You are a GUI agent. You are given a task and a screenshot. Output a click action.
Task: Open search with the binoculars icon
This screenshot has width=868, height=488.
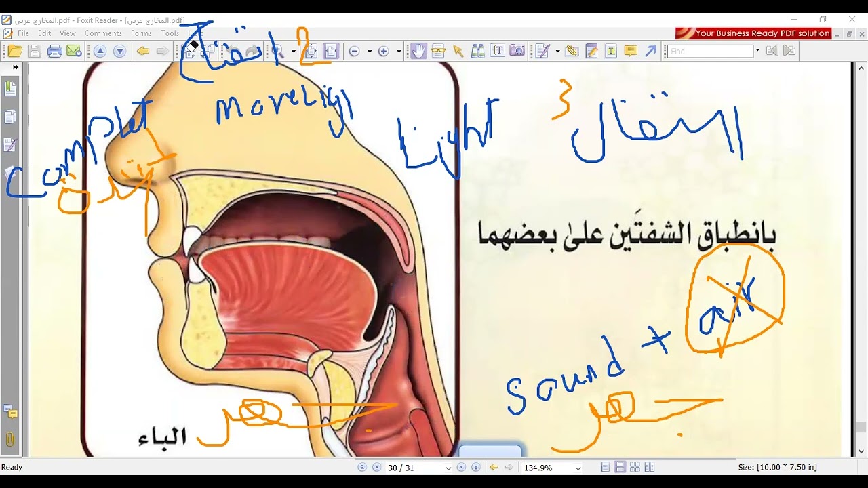477,51
